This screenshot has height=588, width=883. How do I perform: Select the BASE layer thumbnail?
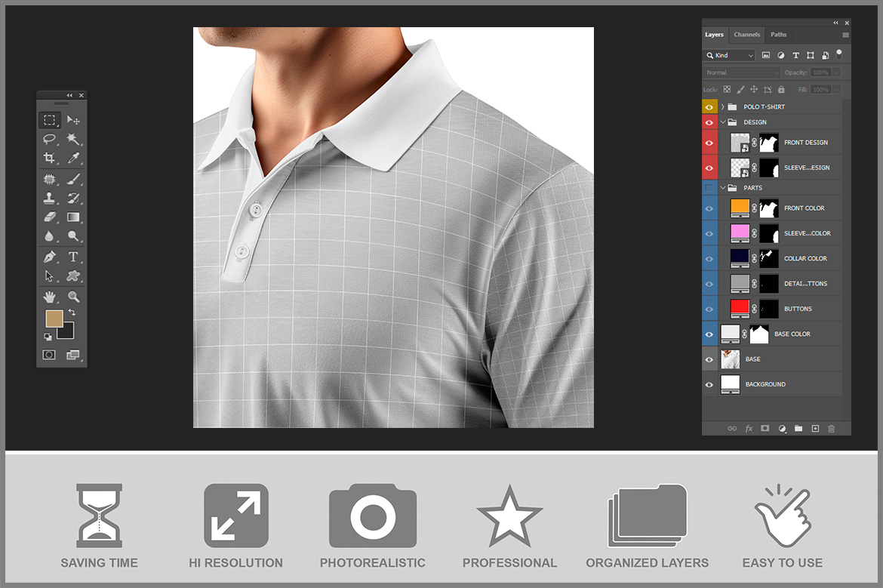tap(730, 359)
